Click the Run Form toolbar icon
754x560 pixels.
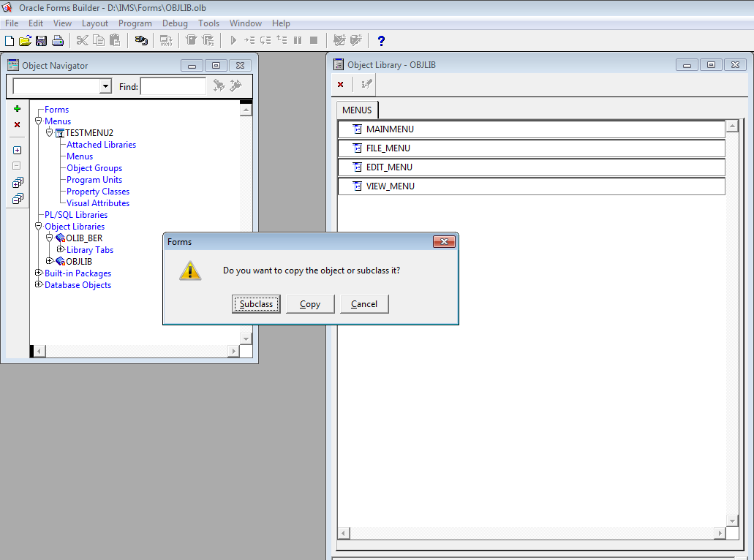pyautogui.click(x=192, y=40)
